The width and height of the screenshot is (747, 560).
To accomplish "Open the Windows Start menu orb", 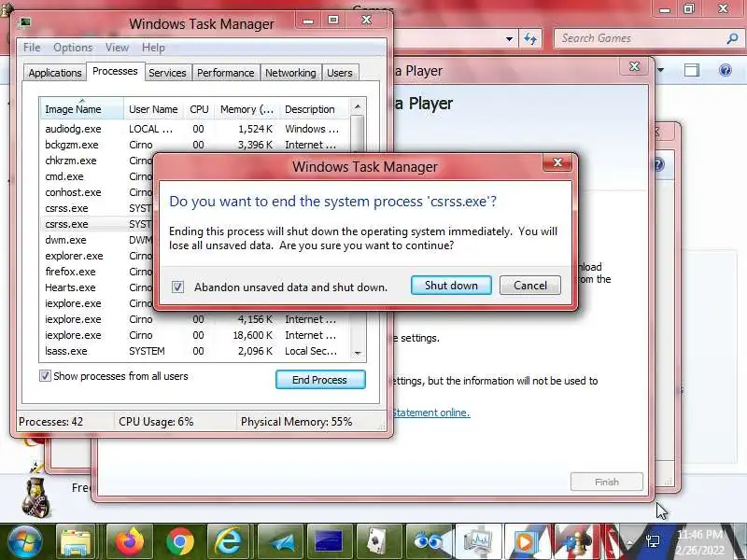I will [x=24, y=542].
